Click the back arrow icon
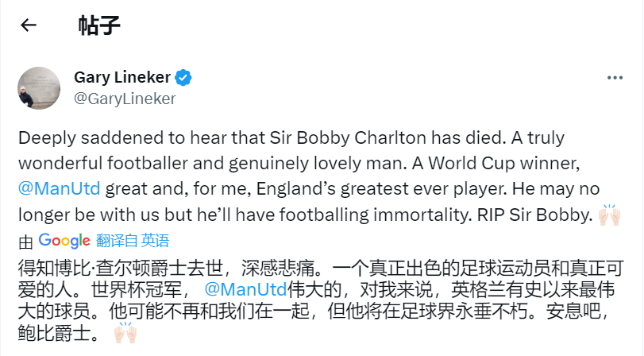 pos(29,25)
